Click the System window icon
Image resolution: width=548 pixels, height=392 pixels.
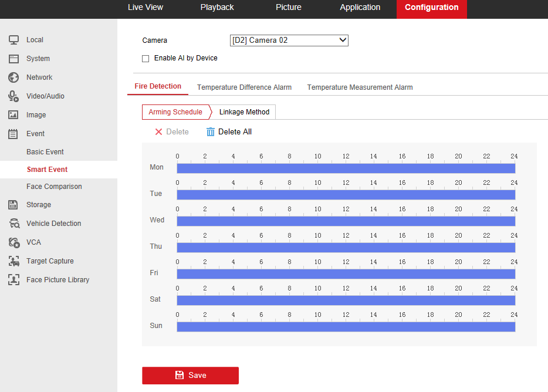pyautogui.click(x=13, y=59)
